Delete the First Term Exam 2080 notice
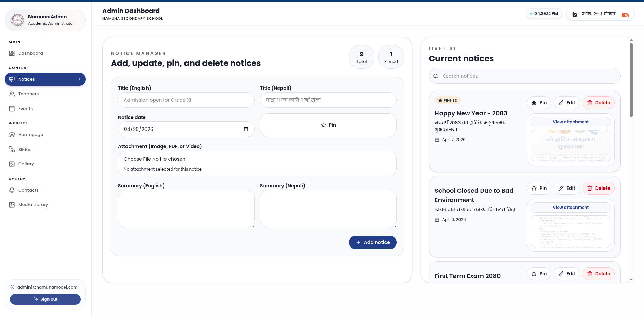Screen dimensions: 644x316 598,274
